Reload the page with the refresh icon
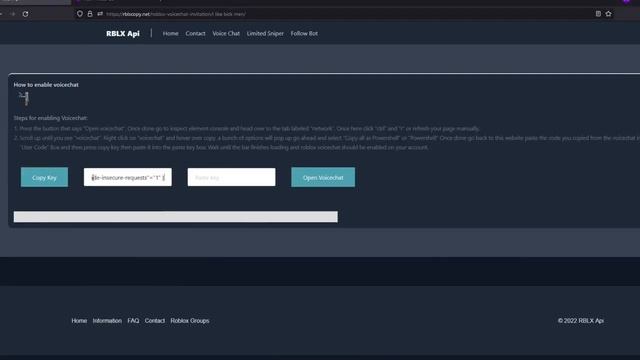Screen dimensions: 640x360 point(25,14)
